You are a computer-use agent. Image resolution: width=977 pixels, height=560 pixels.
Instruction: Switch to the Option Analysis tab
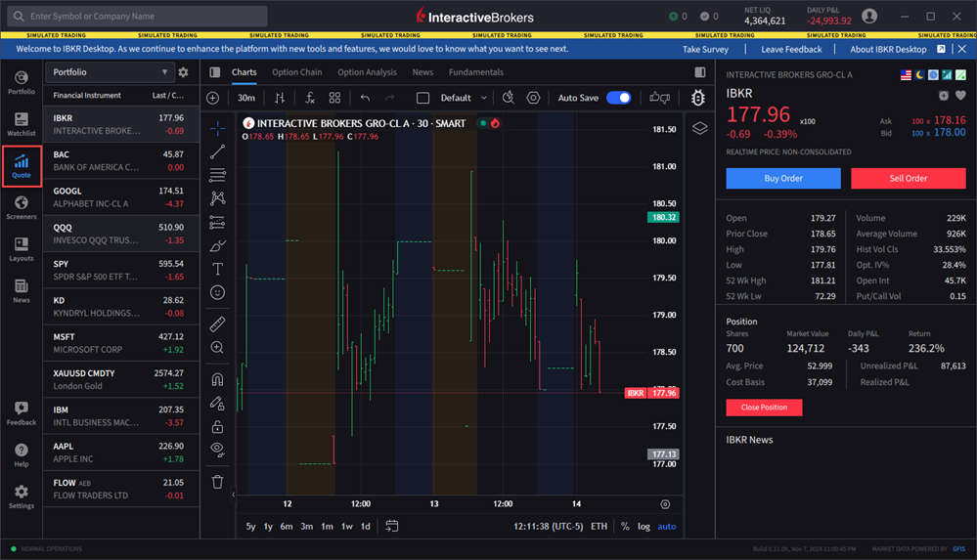[x=367, y=72]
